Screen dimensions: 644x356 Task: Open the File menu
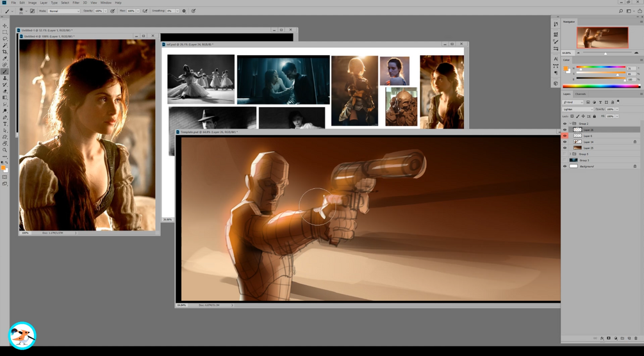tap(13, 3)
